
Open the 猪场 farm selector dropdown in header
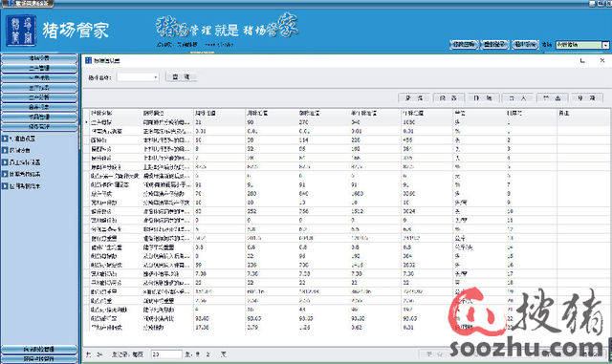click(x=605, y=45)
